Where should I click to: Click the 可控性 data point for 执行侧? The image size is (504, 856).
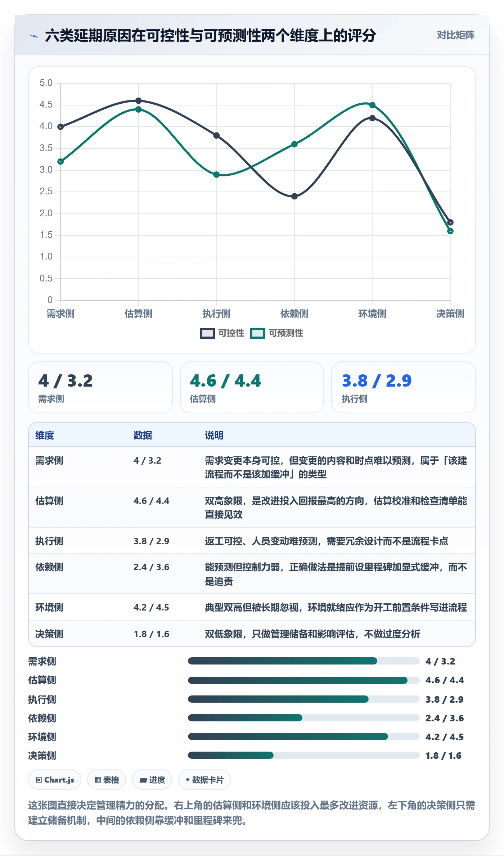(216, 135)
